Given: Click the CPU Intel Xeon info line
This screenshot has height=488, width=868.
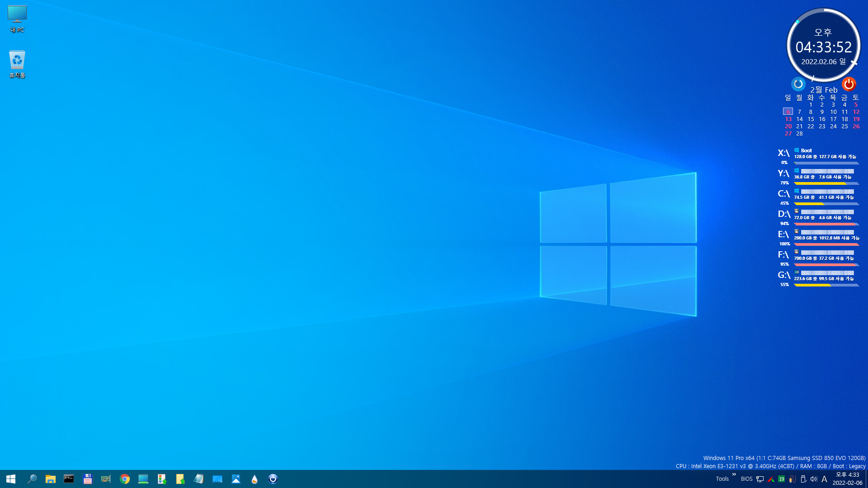Looking at the screenshot, I should [770, 466].
